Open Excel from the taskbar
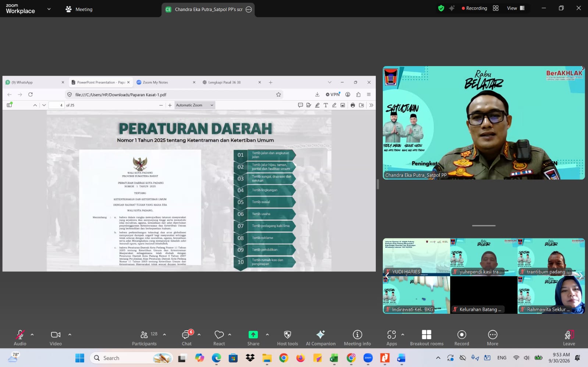Viewport: 588px width, 367px height. coord(334,358)
